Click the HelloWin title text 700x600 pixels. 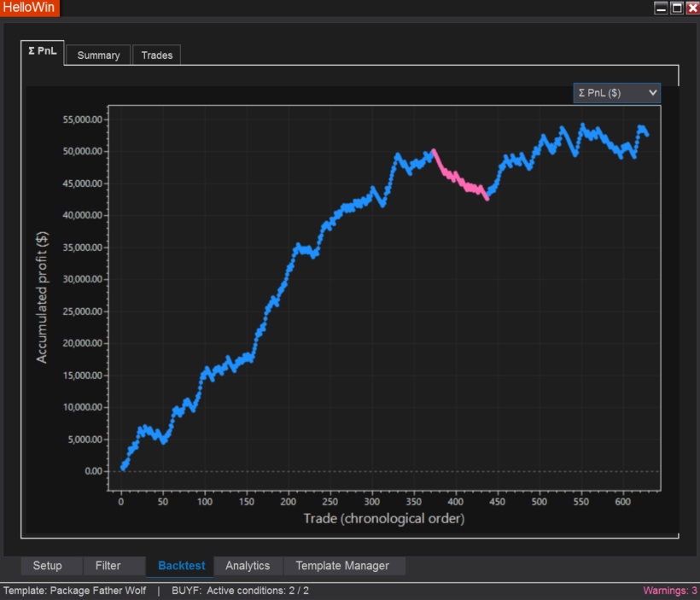(x=29, y=8)
